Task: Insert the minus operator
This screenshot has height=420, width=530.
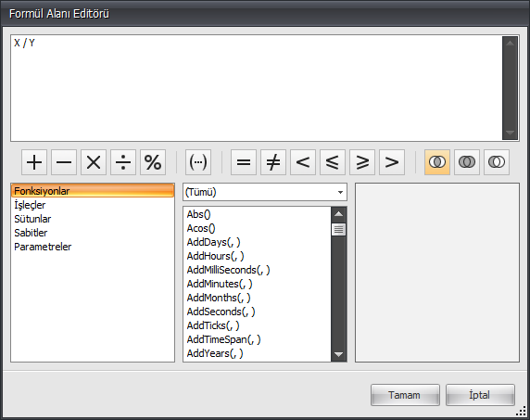Action: (64, 162)
